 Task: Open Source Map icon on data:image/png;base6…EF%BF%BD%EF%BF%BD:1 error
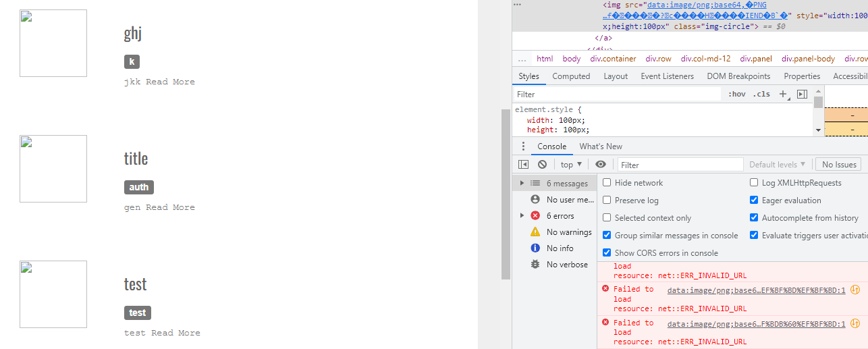click(x=855, y=290)
